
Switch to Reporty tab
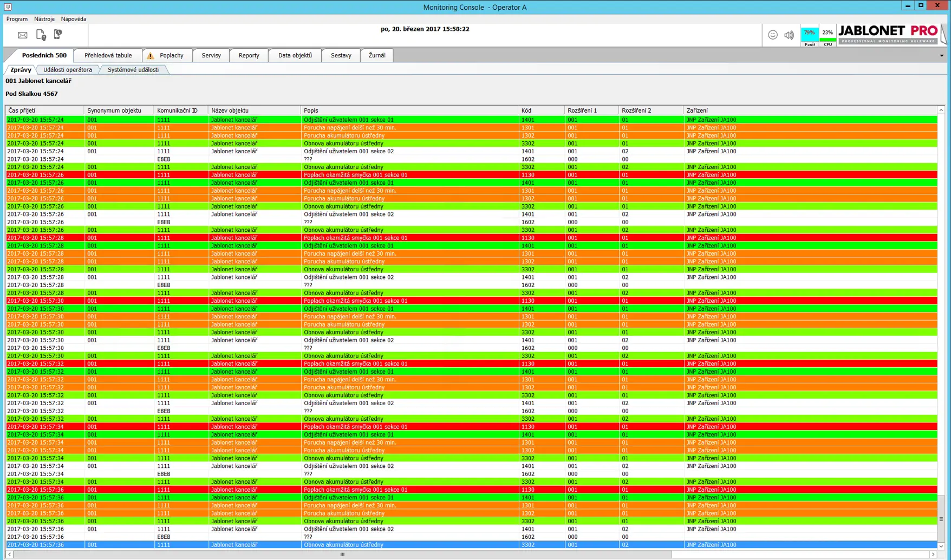pyautogui.click(x=249, y=55)
